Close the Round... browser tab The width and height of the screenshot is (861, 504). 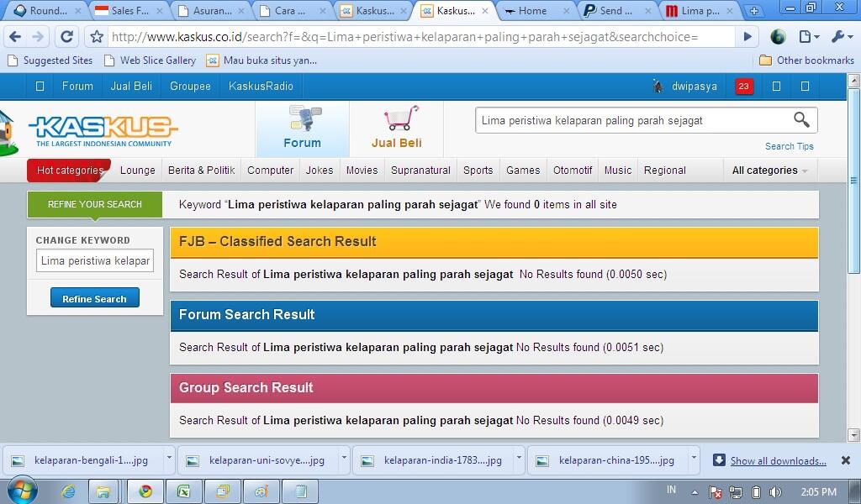coord(77,10)
